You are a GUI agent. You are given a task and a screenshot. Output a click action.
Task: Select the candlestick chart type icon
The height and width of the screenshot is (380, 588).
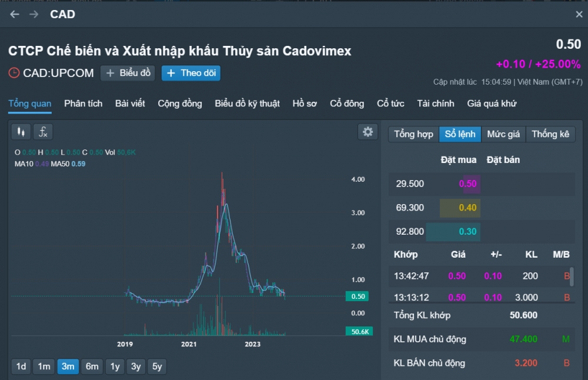click(21, 132)
